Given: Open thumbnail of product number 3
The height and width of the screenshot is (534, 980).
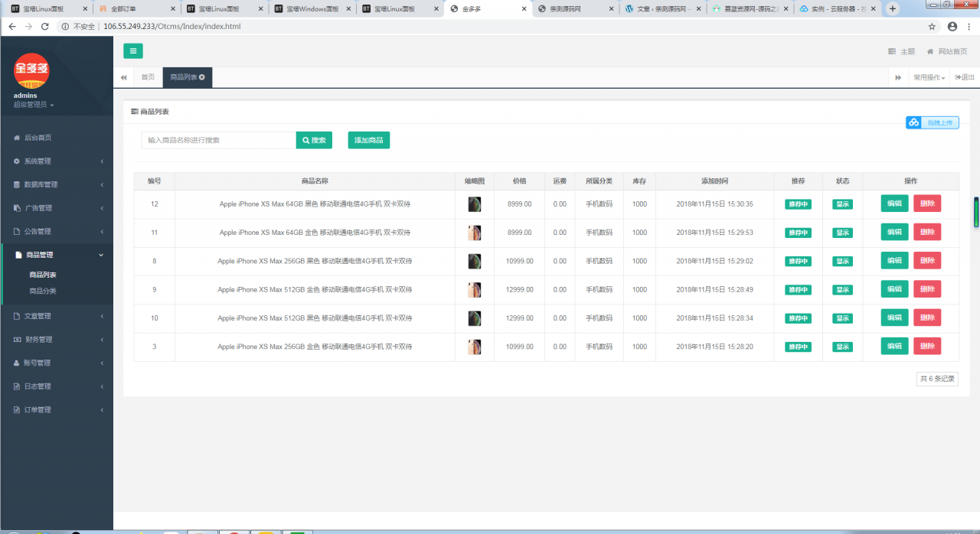Looking at the screenshot, I should (475, 347).
